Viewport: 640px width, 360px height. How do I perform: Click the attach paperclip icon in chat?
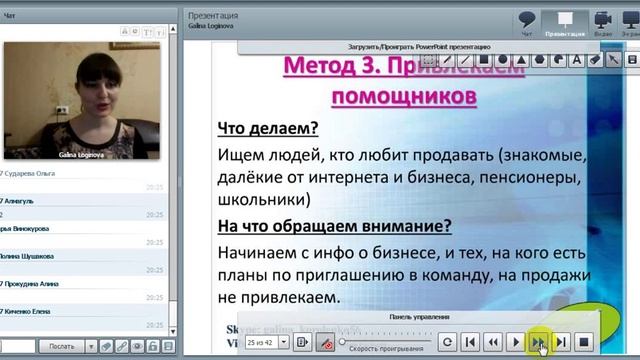(106, 346)
